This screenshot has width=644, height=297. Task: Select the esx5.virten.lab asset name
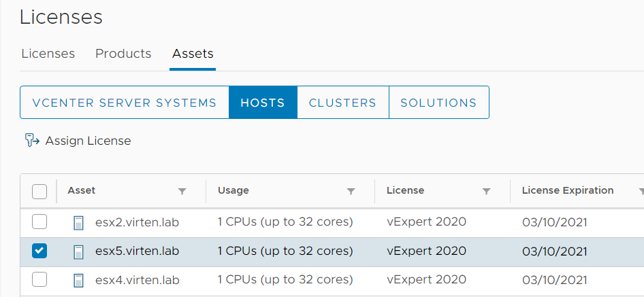pyautogui.click(x=138, y=251)
